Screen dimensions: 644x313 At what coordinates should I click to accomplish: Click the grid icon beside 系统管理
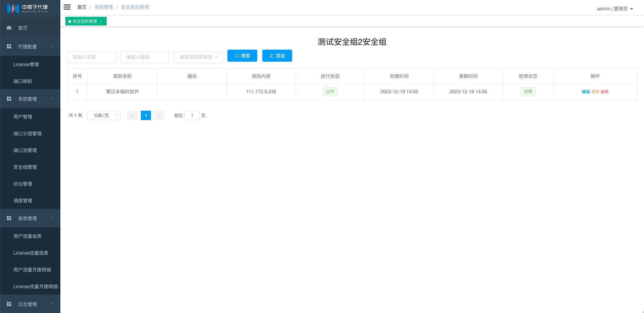coord(9,99)
